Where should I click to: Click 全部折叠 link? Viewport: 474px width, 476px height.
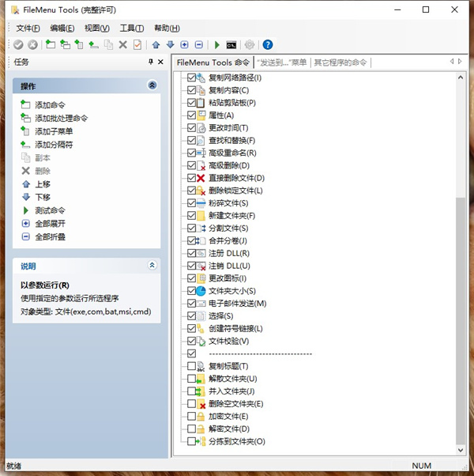pyautogui.click(x=50, y=236)
